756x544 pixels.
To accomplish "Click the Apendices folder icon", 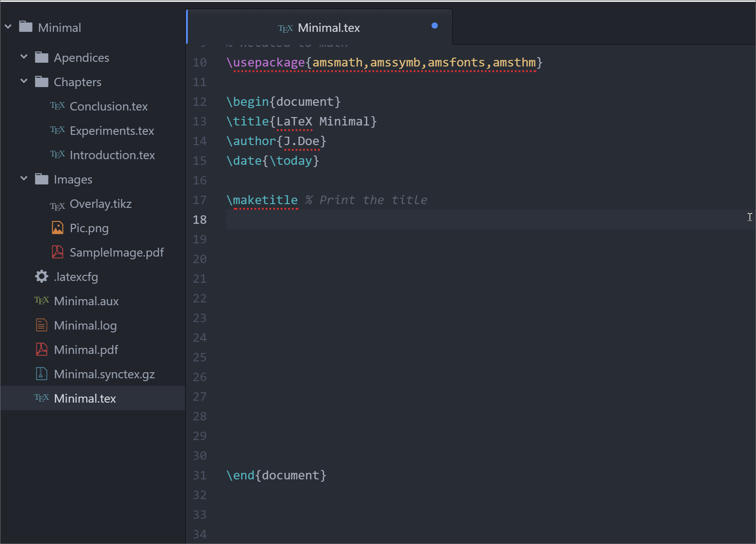I will pyautogui.click(x=42, y=57).
